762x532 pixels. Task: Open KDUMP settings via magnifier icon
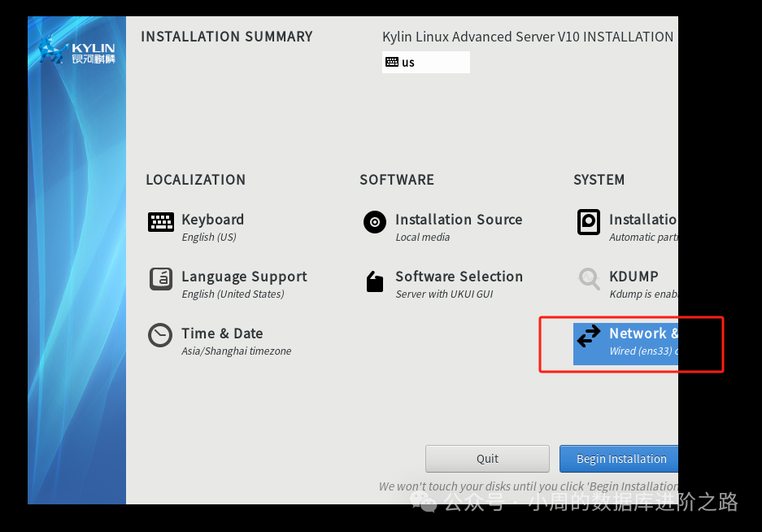pyautogui.click(x=588, y=278)
